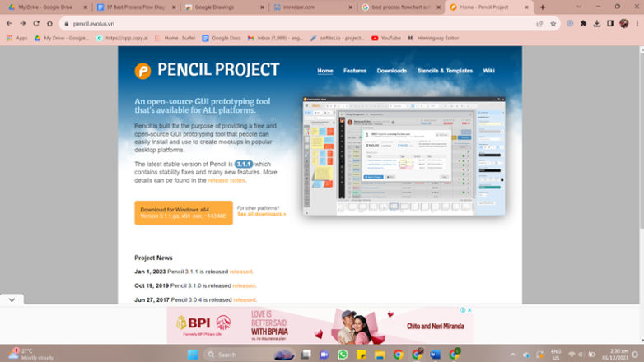The height and width of the screenshot is (362, 644).
Task: Reload the pencil.evolus.vn page
Action: pyautogui.click(x=36, y=24)
